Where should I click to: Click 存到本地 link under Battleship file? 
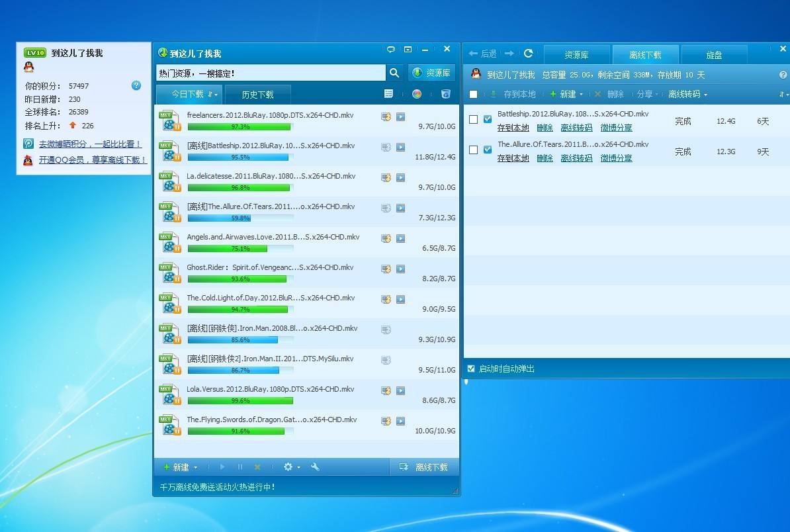pos(513,128)
